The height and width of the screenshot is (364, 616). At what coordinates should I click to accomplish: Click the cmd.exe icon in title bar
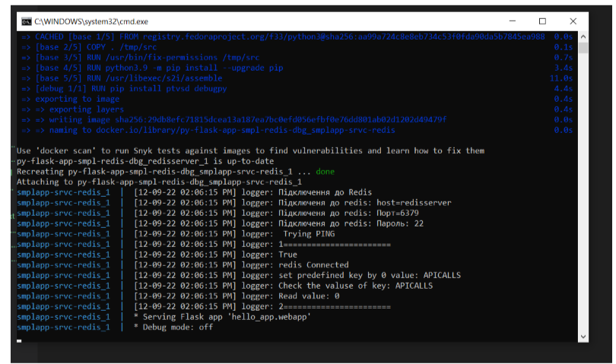click(26, 21)
